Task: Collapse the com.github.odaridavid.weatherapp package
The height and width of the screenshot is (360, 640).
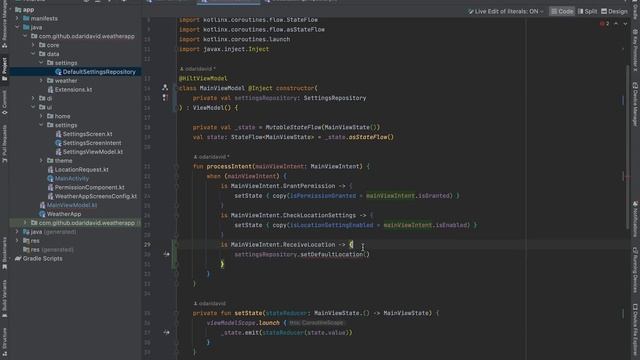Action: pyautogui.click(x=25, y=36)
